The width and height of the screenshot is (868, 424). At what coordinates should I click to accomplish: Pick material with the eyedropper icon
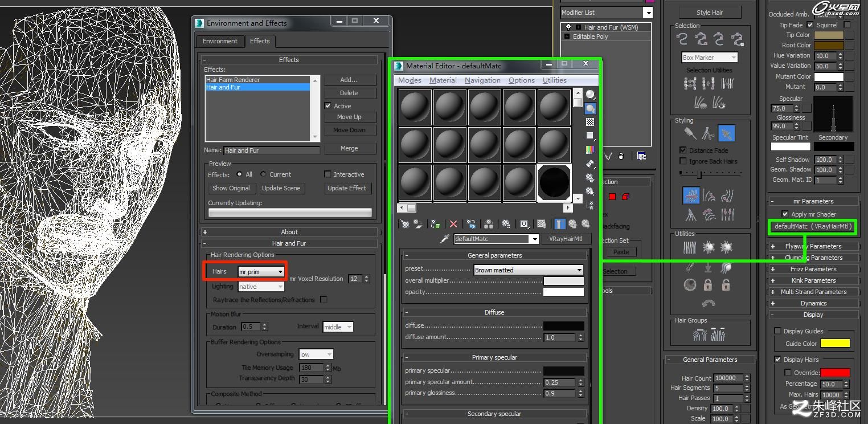(445, 239)
